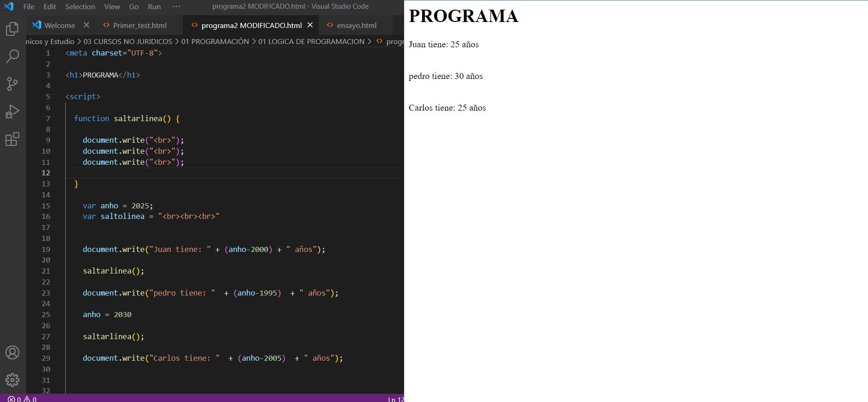Click the VS Code logo in the title bar
868x402 pixels.
[x=9, y=6]
